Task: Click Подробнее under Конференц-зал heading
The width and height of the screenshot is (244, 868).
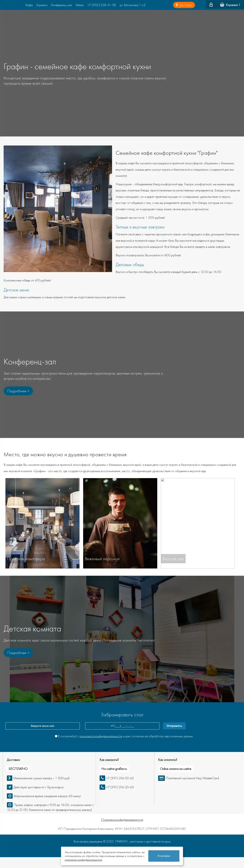Action: [x=18, y=391]
